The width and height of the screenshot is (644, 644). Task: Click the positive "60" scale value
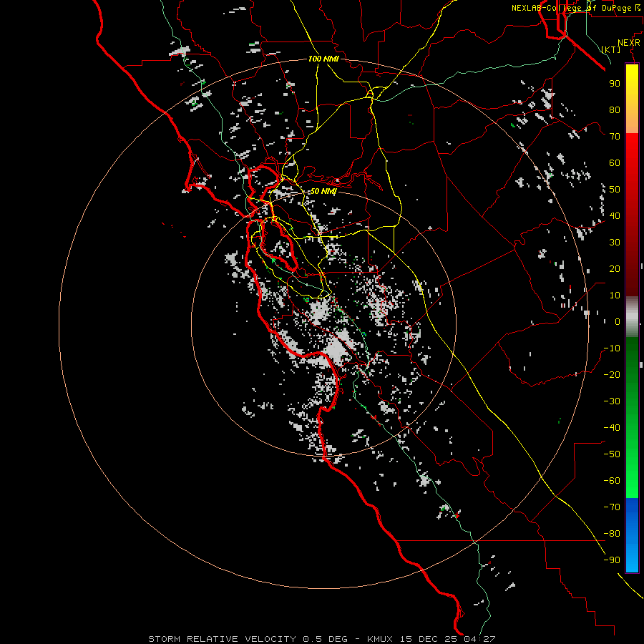point(615,163)
